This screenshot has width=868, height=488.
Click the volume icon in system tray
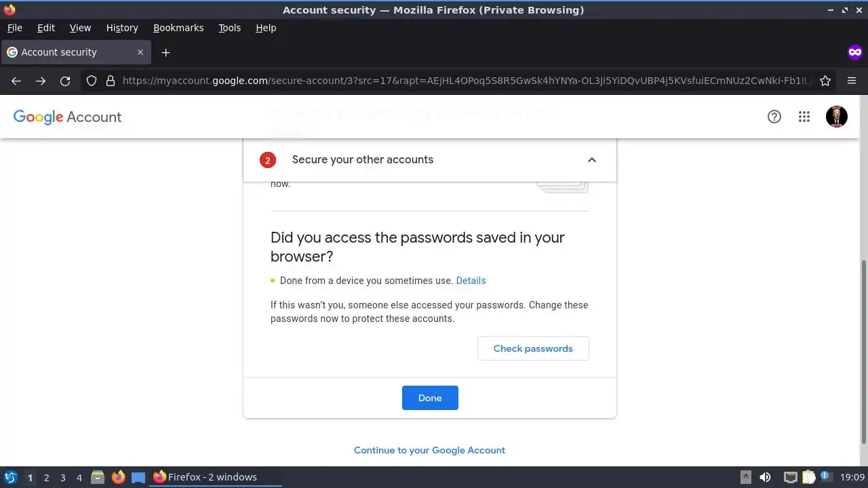(x=765, y=477)
